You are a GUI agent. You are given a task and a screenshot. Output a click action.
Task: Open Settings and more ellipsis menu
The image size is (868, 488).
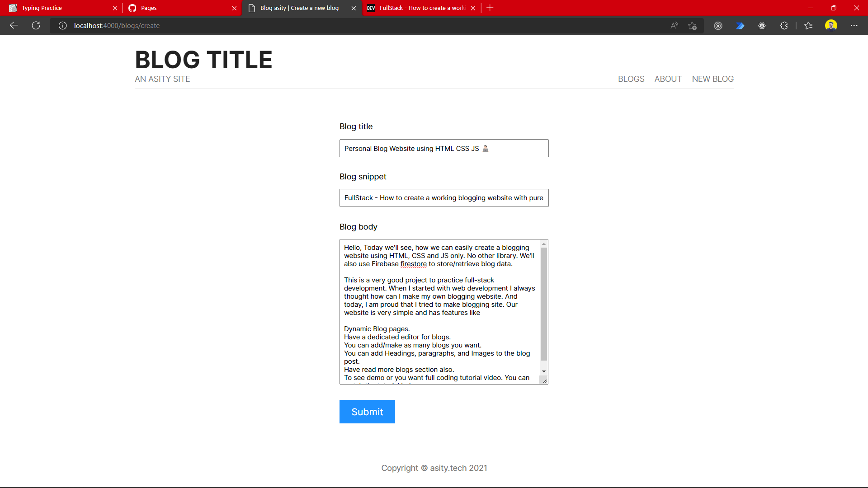coord(854,25)
